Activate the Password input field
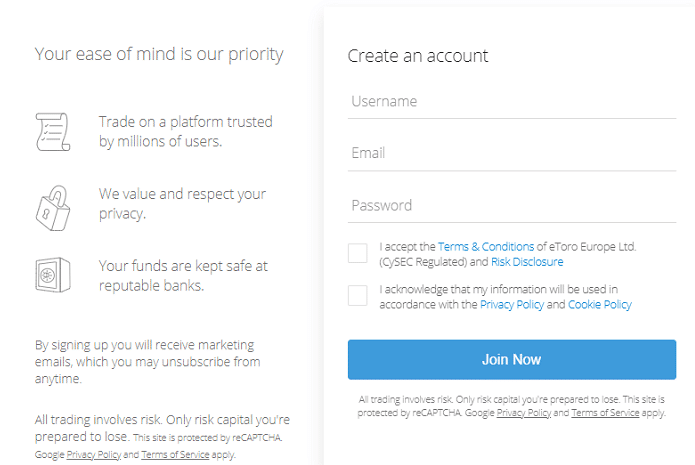This screenshot has height=465, width=695. [x=512, y=205]
